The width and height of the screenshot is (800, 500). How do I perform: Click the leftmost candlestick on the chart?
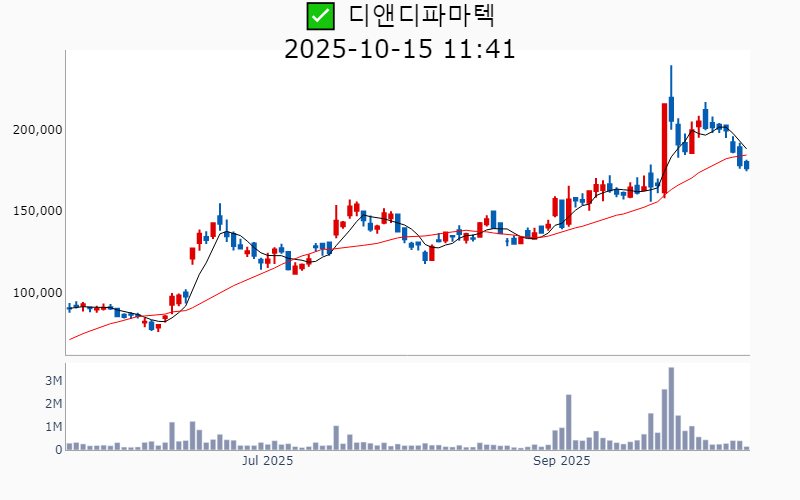(x=69, y=308)
